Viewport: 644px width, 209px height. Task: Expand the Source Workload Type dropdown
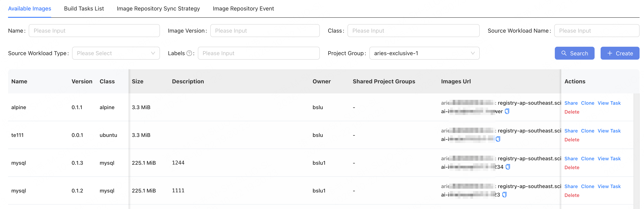116,53
